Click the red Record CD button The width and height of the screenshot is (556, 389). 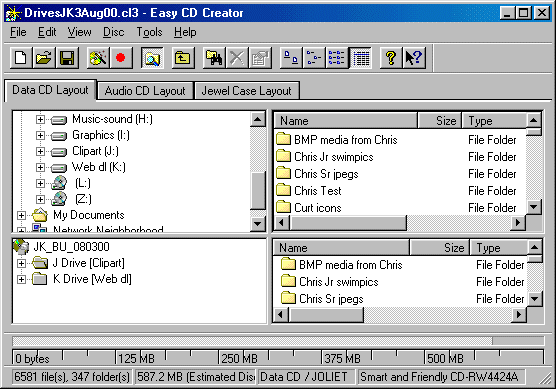point(121,58)
